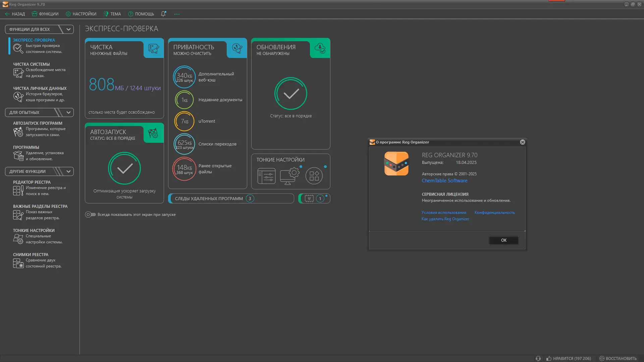Click the Privacy card eraser icon
Viewport: 644px width, 362px height.
[237, 49]
